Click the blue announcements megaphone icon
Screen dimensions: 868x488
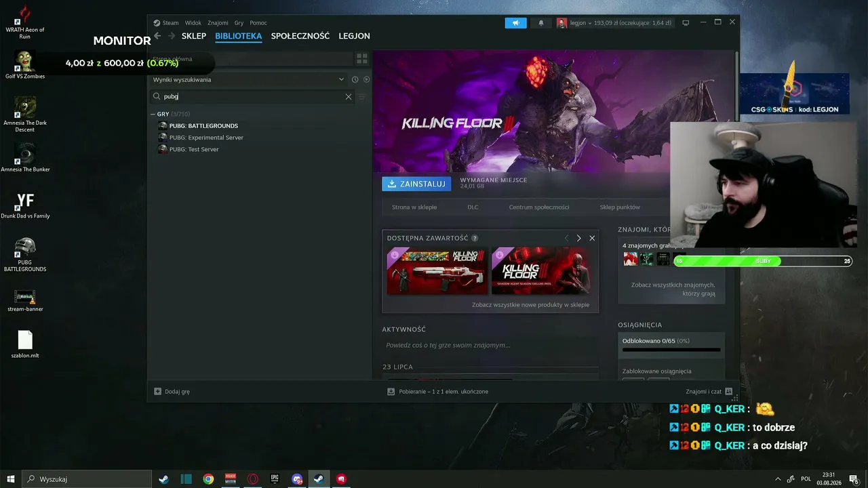[515, 23]
